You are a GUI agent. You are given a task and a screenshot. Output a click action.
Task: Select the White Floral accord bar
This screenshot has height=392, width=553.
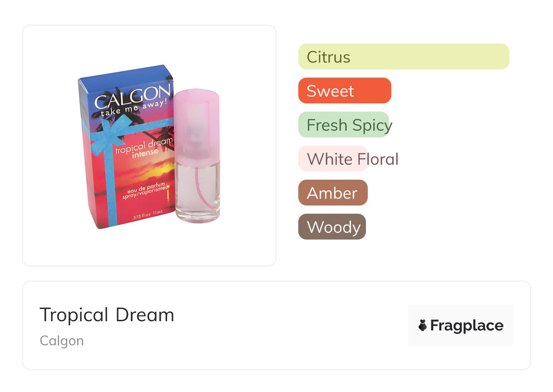point(333,159)
